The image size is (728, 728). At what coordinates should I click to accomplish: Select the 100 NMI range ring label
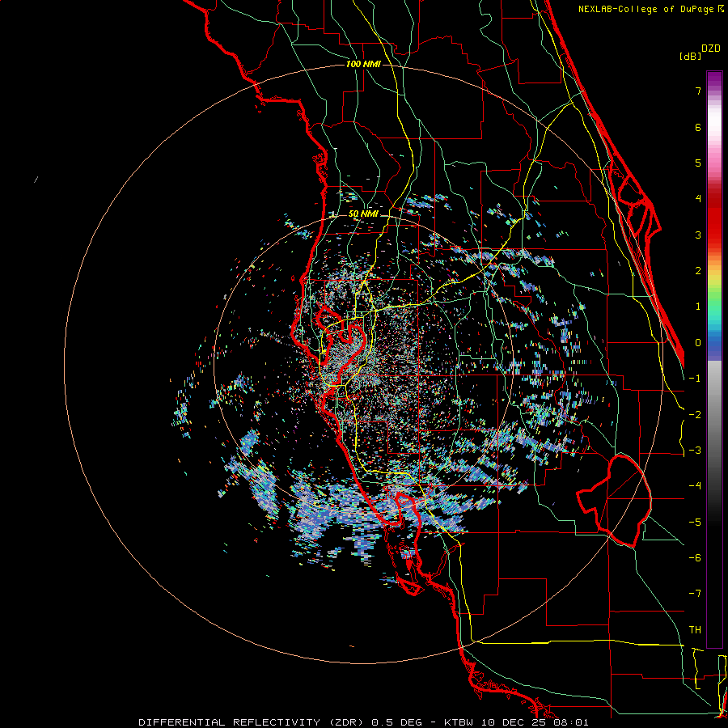coord(363,64)
